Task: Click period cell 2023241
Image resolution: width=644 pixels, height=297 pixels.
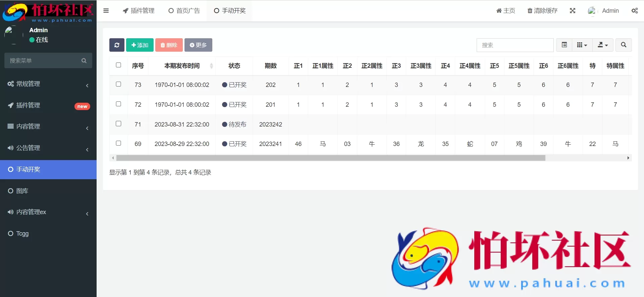Action: (271, 144)
